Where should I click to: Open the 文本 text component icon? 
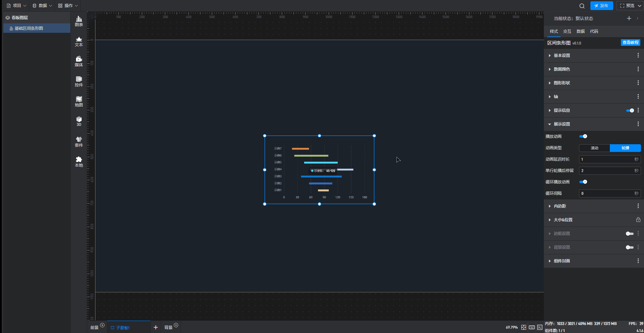click(x=79, y=41)
